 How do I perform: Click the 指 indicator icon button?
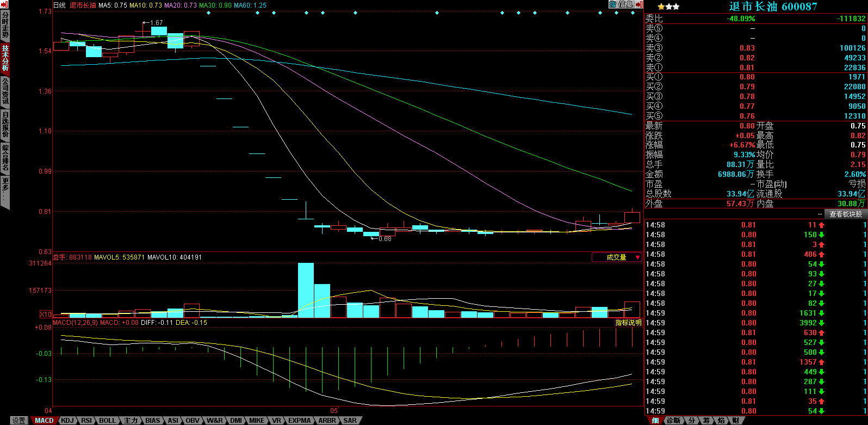click(x=612, y=4)
